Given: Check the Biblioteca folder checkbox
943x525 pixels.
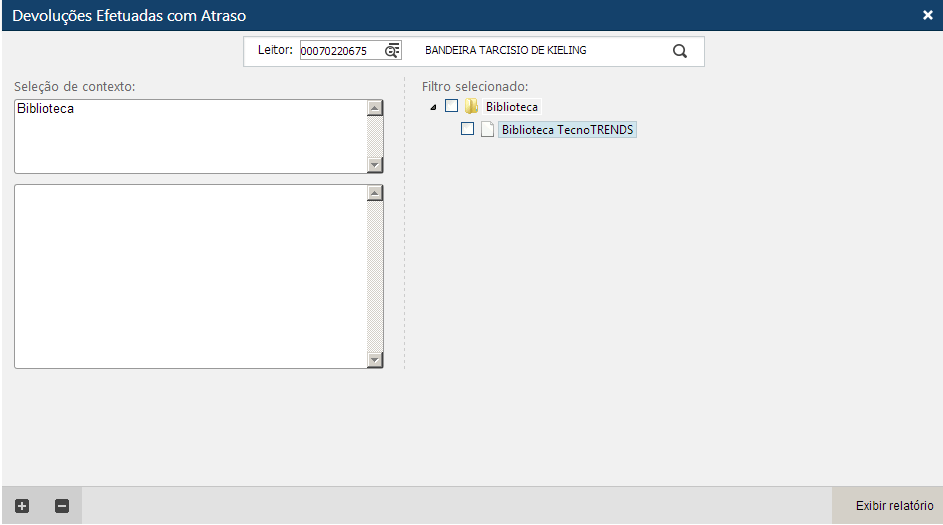Looking at the screenshot, I should tap(451, 106).
